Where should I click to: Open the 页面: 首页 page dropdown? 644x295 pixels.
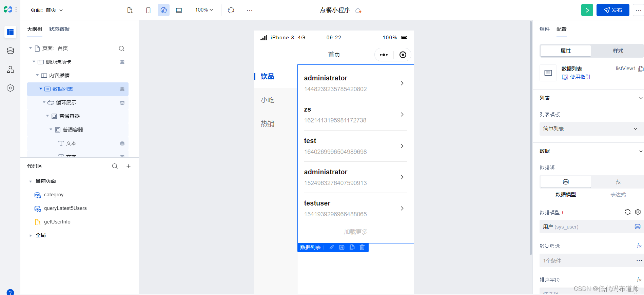(47, 10)
